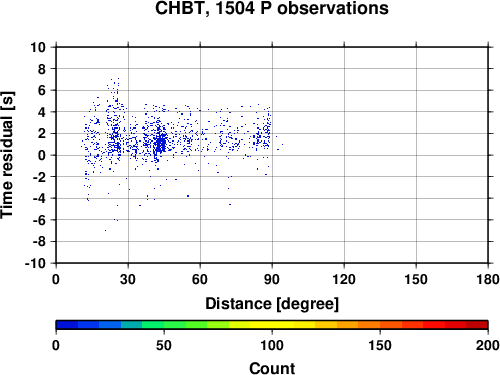Click the y-axis tick label 10
The height and width of the screenshot is (375, 500).
coord(38,47)
